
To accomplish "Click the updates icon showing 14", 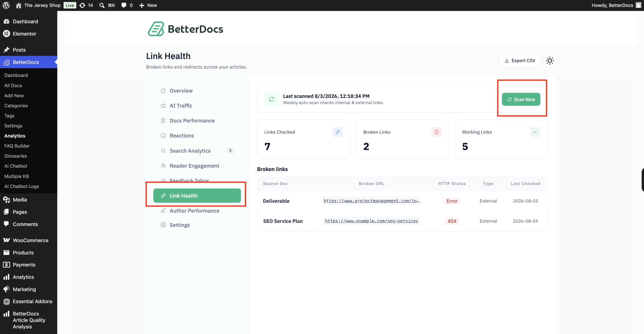I will (x=86, y=5).
